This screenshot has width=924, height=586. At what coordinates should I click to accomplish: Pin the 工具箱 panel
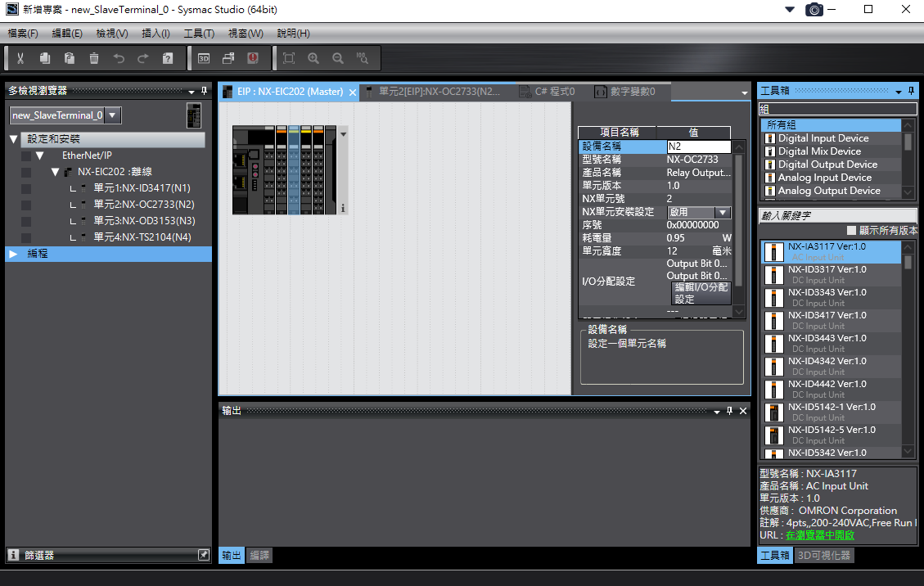tap(911, 91)
